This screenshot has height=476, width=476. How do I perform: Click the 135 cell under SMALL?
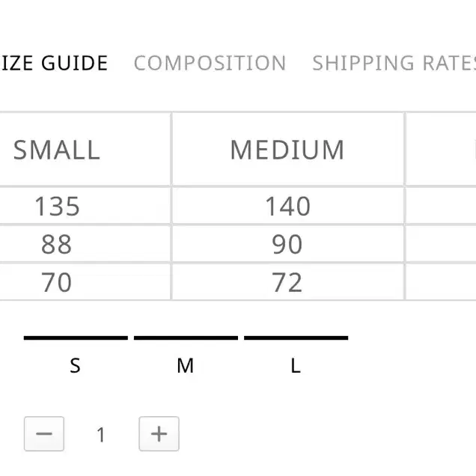click(57, 206)
